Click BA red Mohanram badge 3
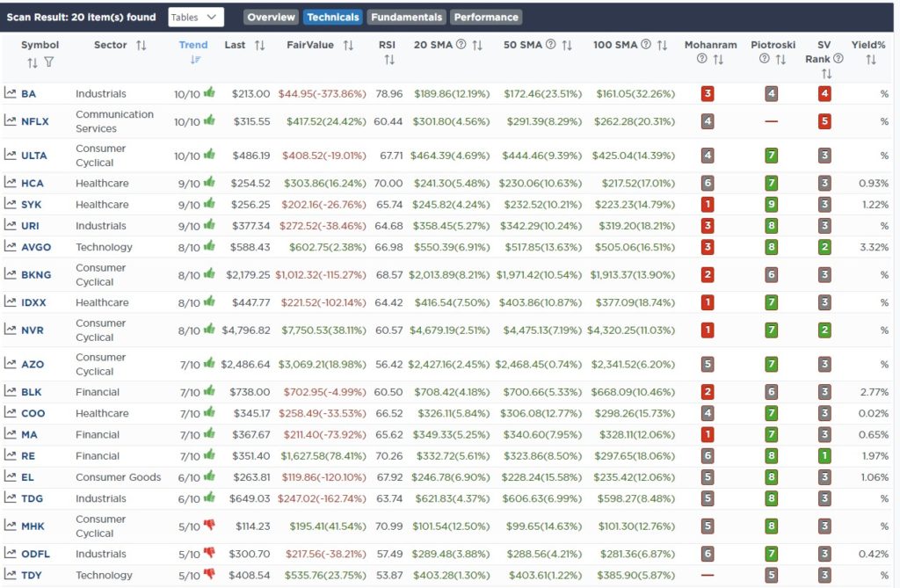 (x=708, y=93)
